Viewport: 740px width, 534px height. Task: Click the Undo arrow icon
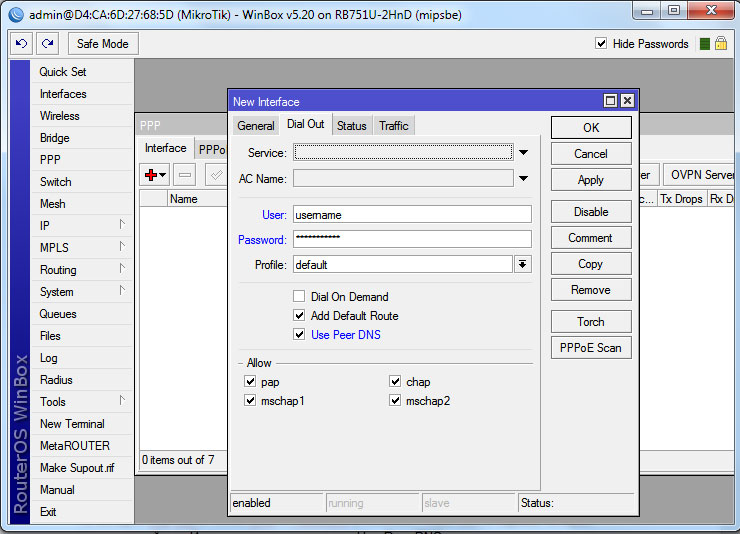21,44
